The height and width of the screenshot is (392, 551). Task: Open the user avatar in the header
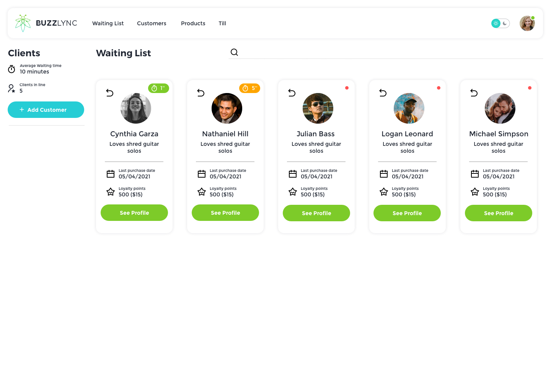coord(527,23)
